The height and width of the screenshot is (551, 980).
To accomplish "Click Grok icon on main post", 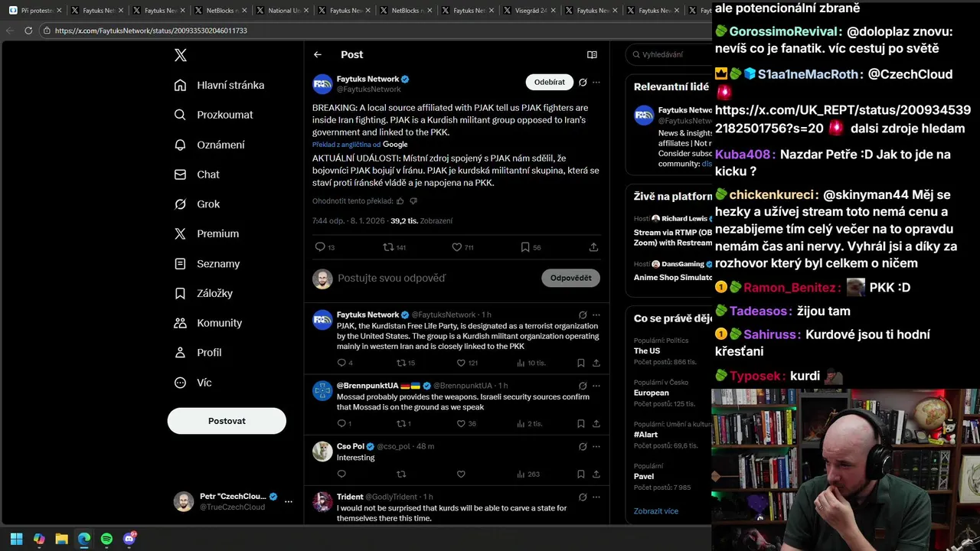I will click(583, 82).
